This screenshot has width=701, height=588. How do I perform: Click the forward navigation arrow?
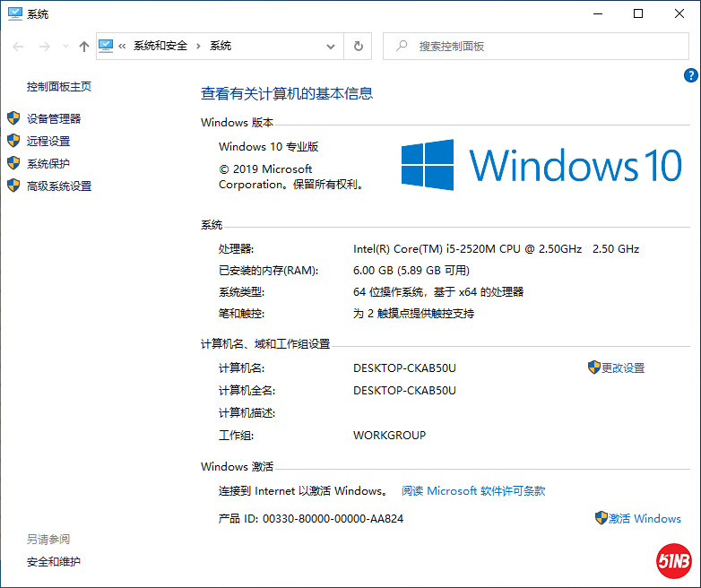tap(45, 47)
